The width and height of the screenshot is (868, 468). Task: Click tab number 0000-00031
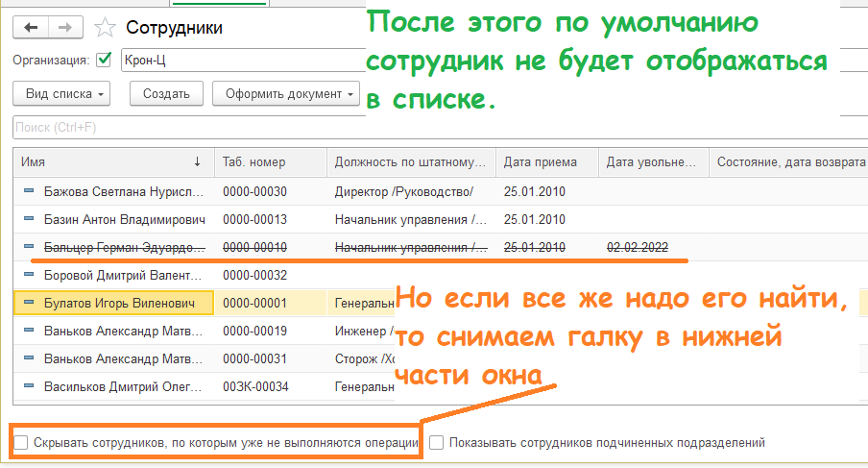pos(254,358)
